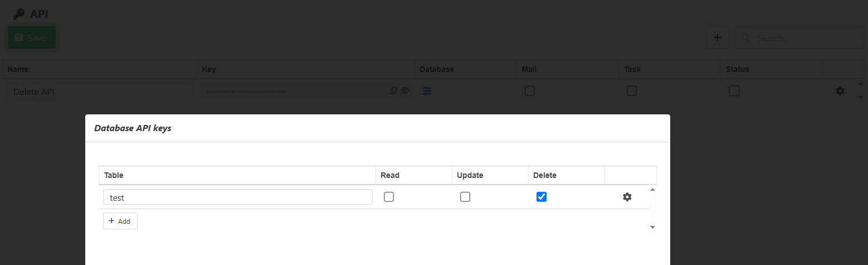Click the API key icon in heading
Viewport: 868px width, 265px height.
pos(19,15)
